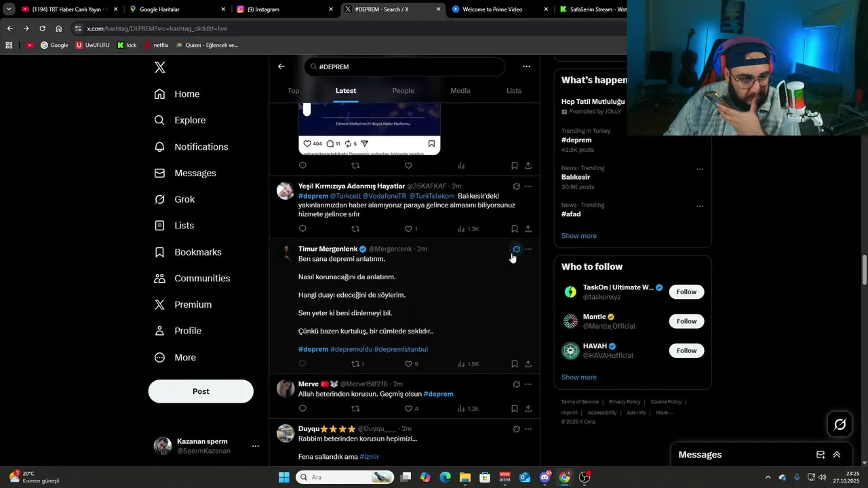
Task: Switch to the Latest tab
Action: [346, 91]
